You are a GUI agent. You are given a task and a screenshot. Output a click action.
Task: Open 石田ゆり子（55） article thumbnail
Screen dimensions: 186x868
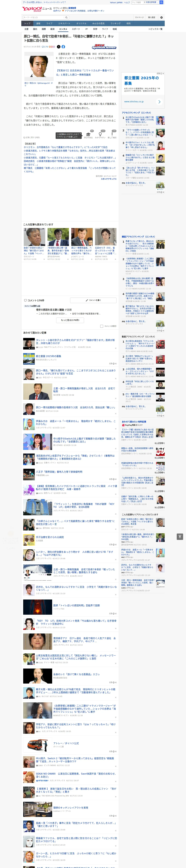[x=105, y=237]
